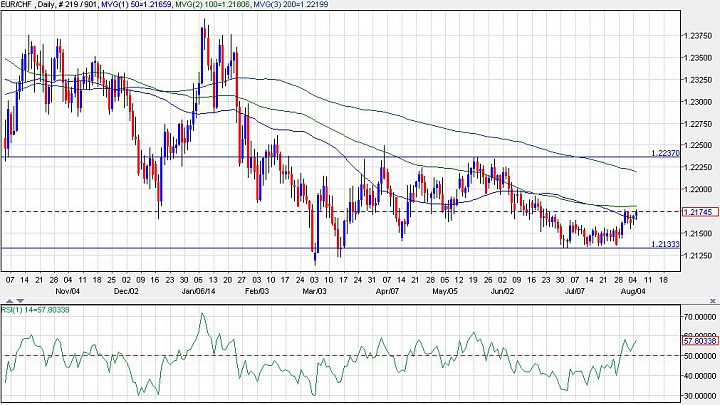Click the RSI panel down-arrow icon

coord(20,301)
